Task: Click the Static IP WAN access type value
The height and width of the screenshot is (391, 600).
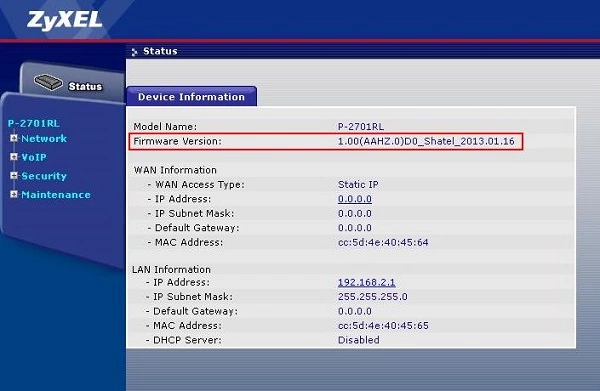Action: (358, 184)
